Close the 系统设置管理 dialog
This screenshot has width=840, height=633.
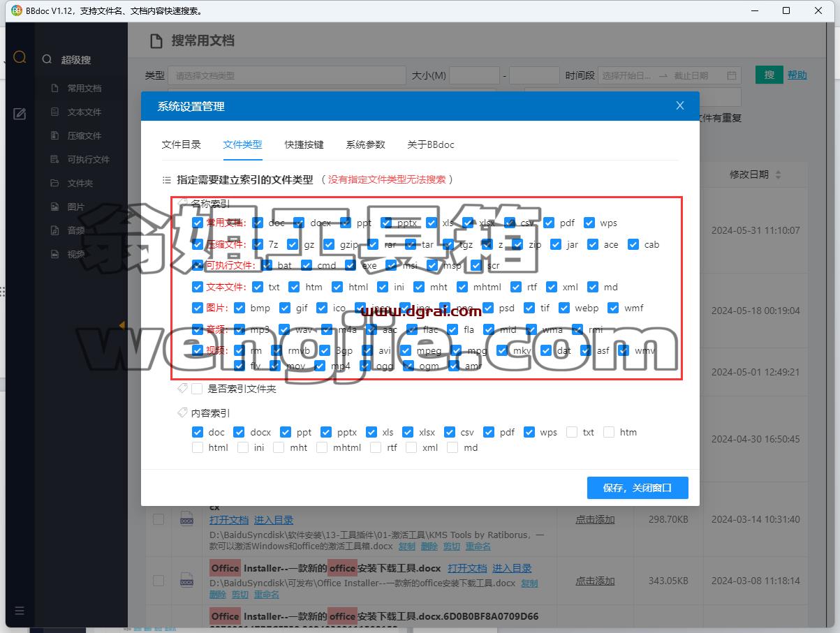point(680,106)
